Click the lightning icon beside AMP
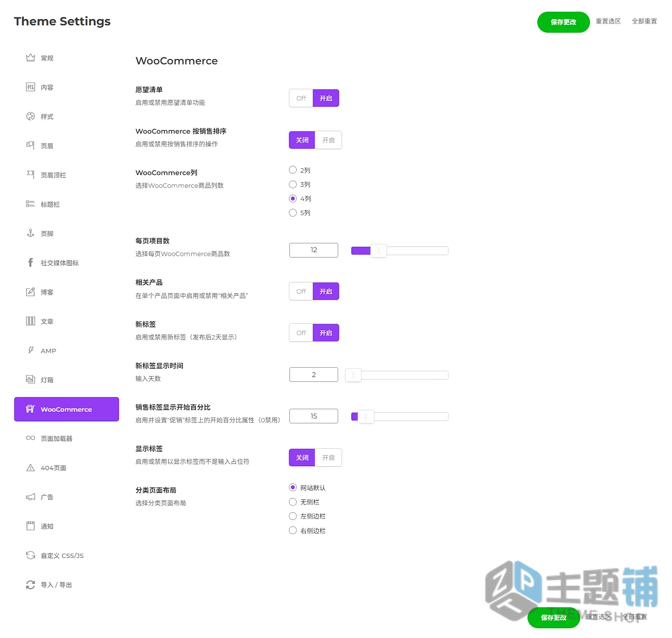The height and width of the screenshot is (638, 672). tap(30, 350)
